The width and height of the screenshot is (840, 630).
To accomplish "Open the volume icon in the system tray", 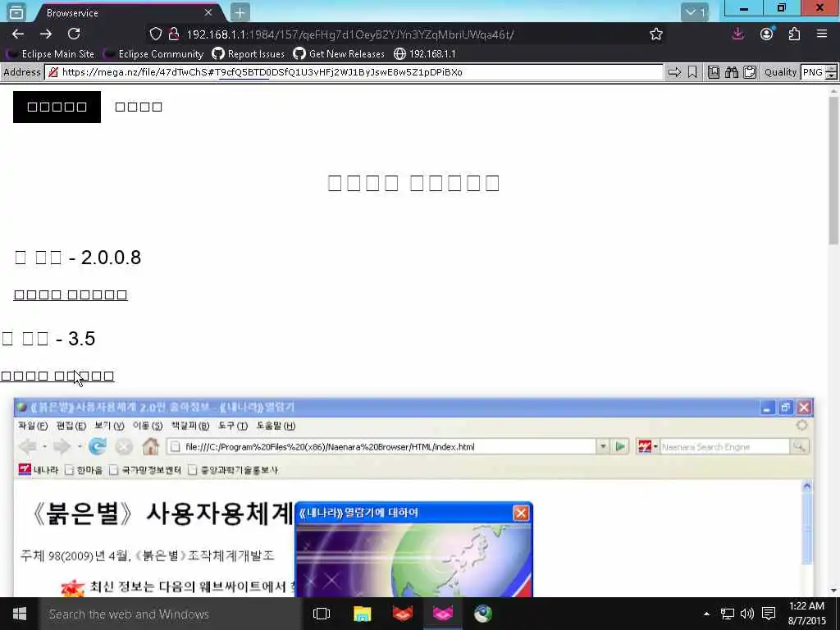I will click(746, 614).
